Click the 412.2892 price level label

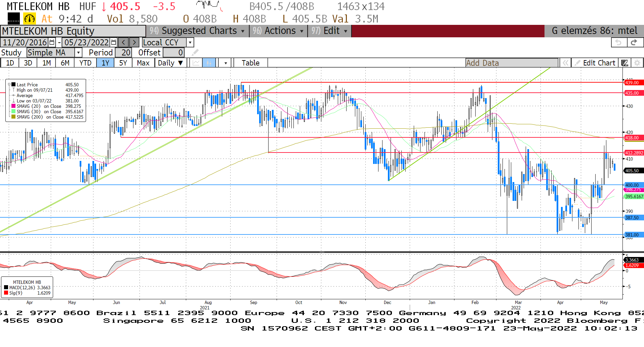[x=634, y=153]
